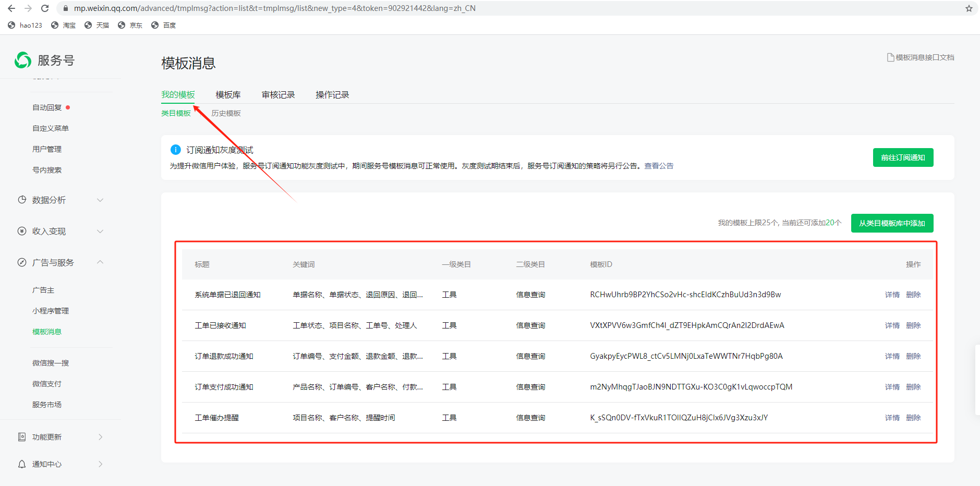980x486 pixels.
Task: Open the 审核记录 tab
Action: coord(278,95)
